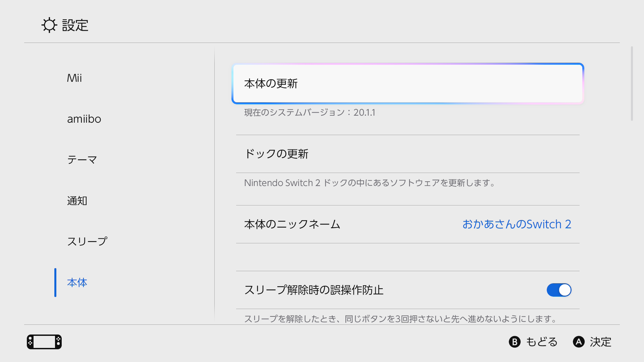Viewport: 644px width, 362px height.
Task: Open the 本体のニックネーム setting
Action: [292, 224]
